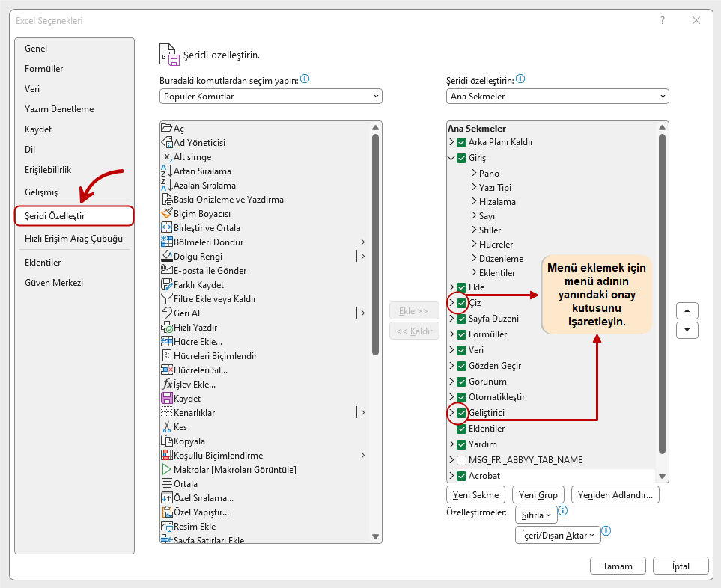Screen dimensions: 721x588
Task: Click the Makrolar play icon
Action: pos(166,470)
